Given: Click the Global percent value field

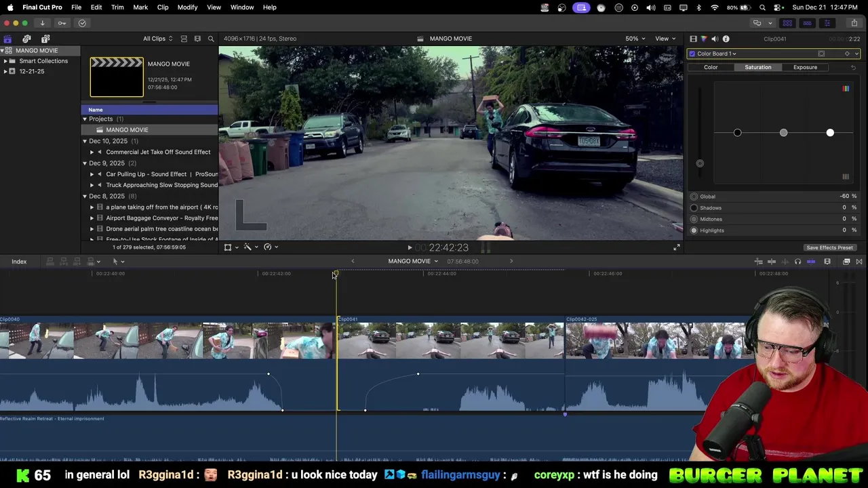Looking at the screenshot, I should pos(848,197).
